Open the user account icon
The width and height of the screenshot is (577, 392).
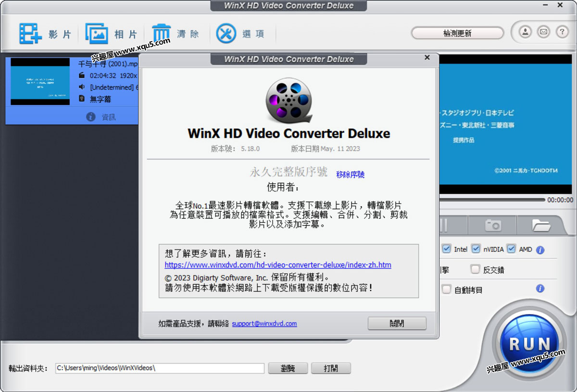tap(526, 32)
